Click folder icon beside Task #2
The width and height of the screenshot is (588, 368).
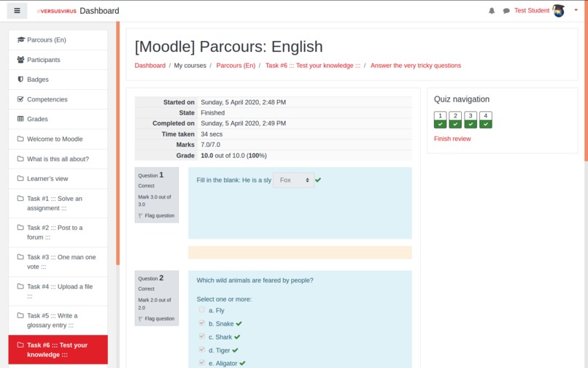click(x=20, y=227)
